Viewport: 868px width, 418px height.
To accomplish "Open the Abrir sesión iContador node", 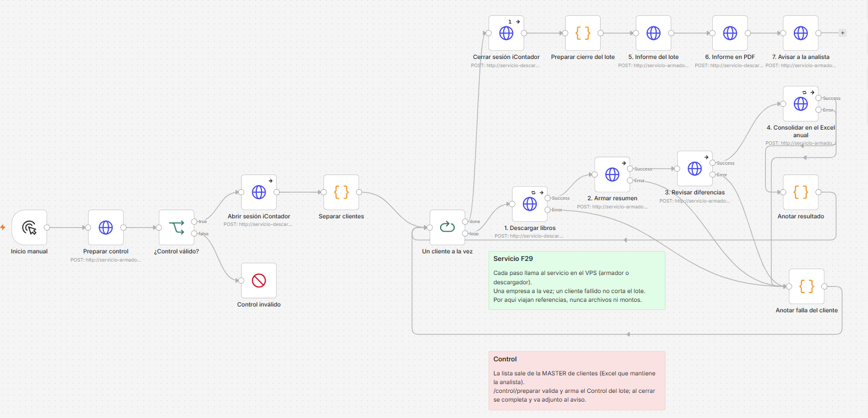I will tap(259, 192).
